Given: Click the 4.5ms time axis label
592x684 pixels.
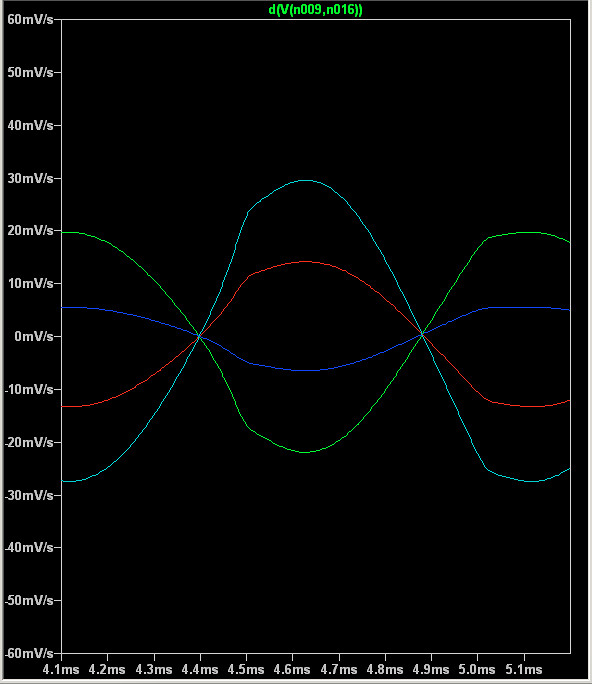Looking at the screenshot, I should 246,670.
